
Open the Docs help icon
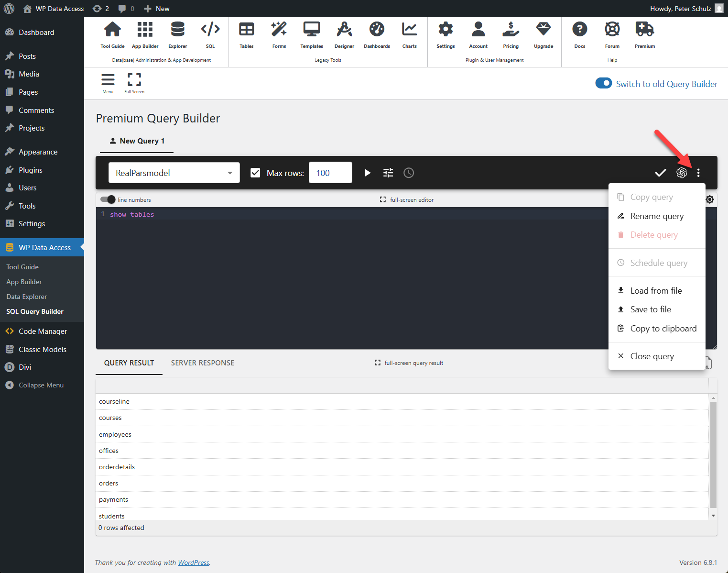[580, 29]
